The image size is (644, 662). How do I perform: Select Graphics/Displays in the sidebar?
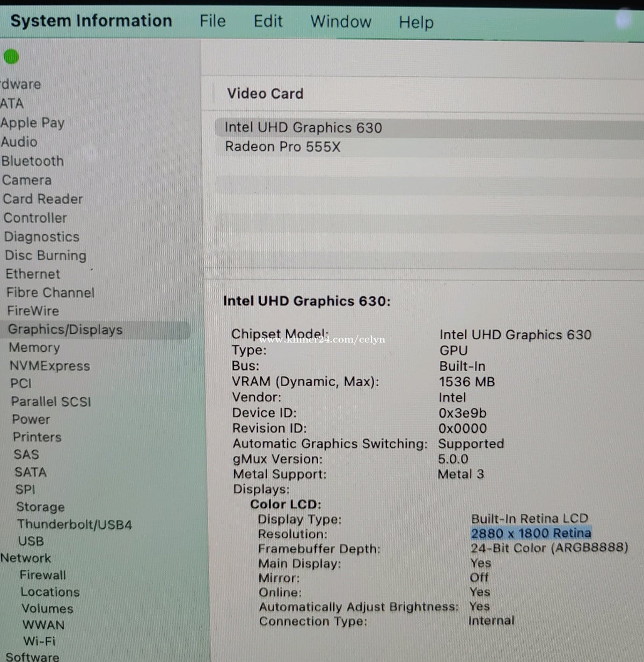coord(65,330)
